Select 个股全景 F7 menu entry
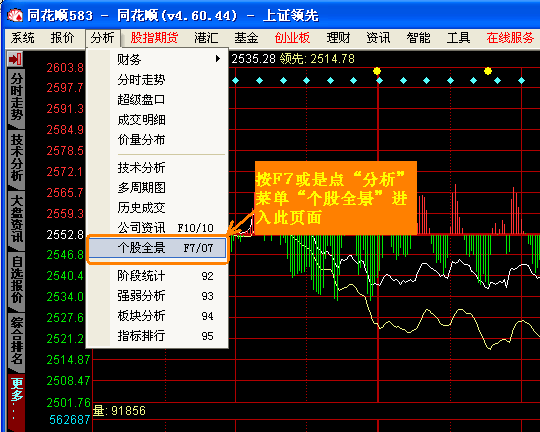This screenshot has width=540, height=432. (157, 248)
